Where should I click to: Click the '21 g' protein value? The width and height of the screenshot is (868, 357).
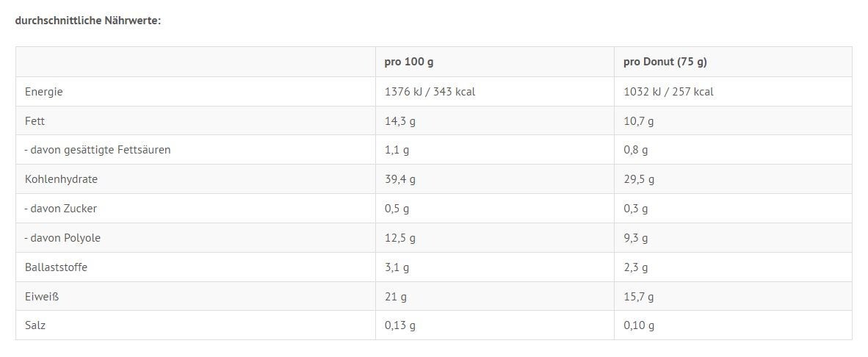pyautogui.click(x=395, y=297)
